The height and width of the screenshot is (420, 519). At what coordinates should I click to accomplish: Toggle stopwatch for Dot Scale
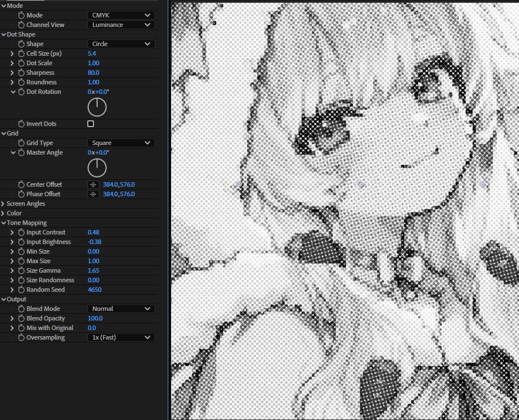coord(21,63)
